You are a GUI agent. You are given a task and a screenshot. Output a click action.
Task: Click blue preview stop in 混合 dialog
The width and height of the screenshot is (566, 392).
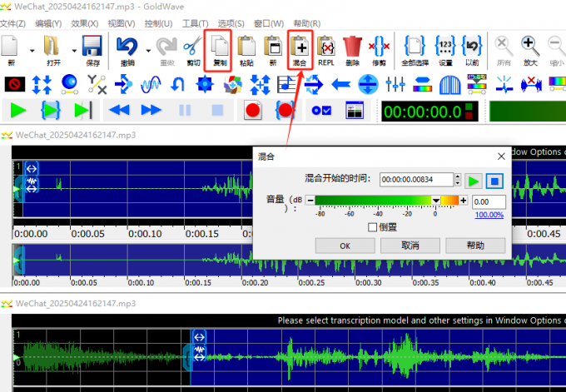point(494,181)
